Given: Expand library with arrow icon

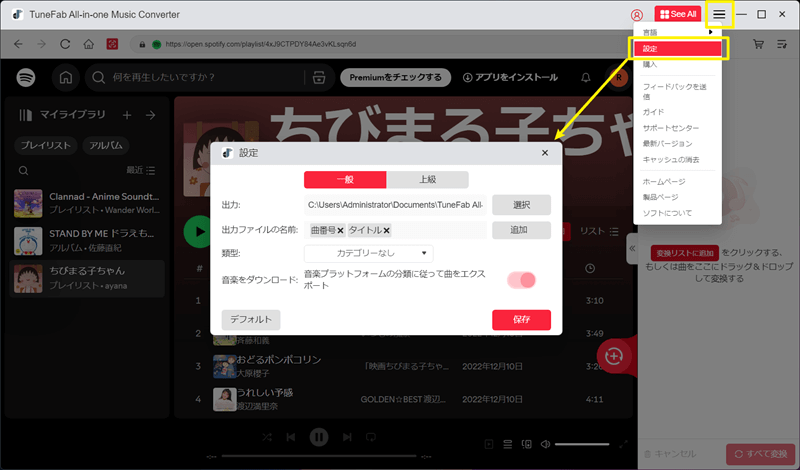Looking at the screenshot, I should coord(151,115).
